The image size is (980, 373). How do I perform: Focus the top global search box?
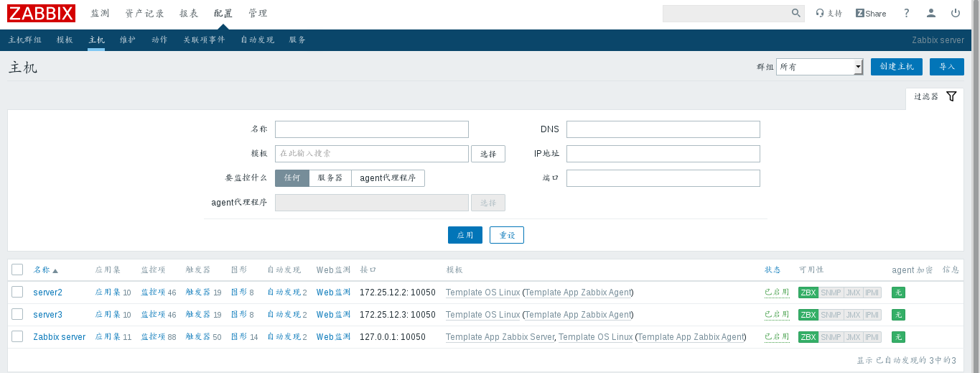click(726, 13)
